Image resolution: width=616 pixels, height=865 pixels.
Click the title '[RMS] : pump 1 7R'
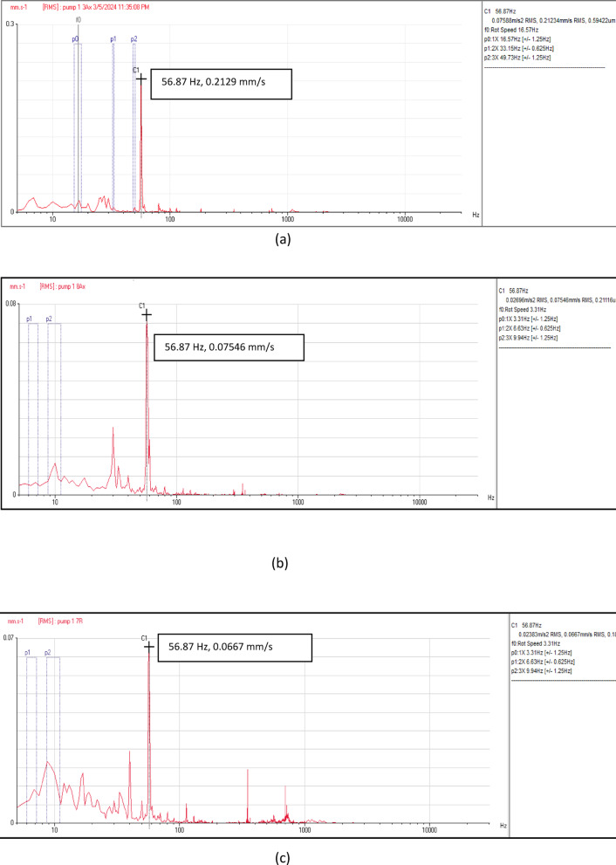(x=60, y=621)
